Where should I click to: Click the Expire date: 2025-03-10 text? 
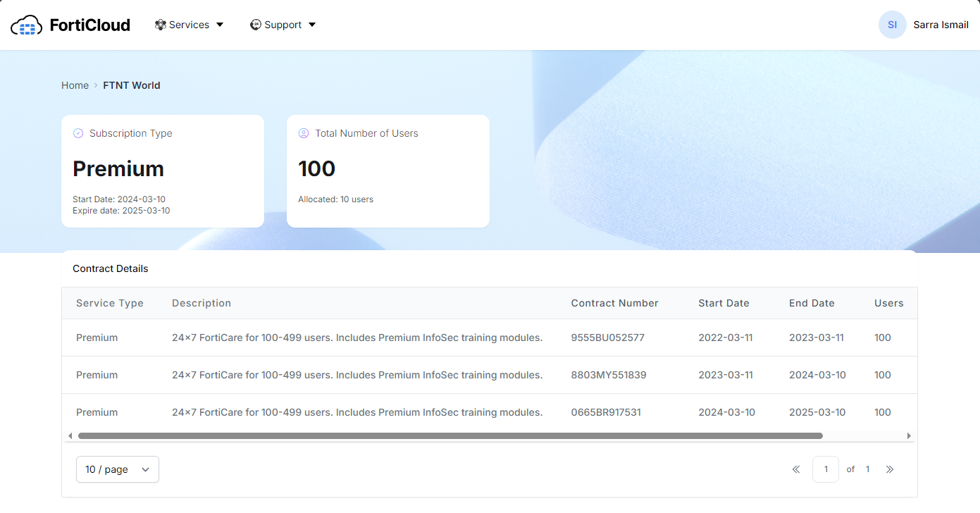click(x=121, y=211)
